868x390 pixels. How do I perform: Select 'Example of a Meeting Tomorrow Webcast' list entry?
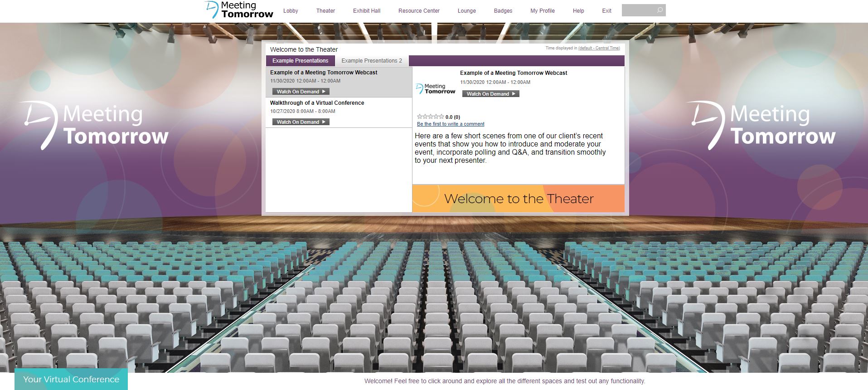pyautogui.click(x=339, y=82)
